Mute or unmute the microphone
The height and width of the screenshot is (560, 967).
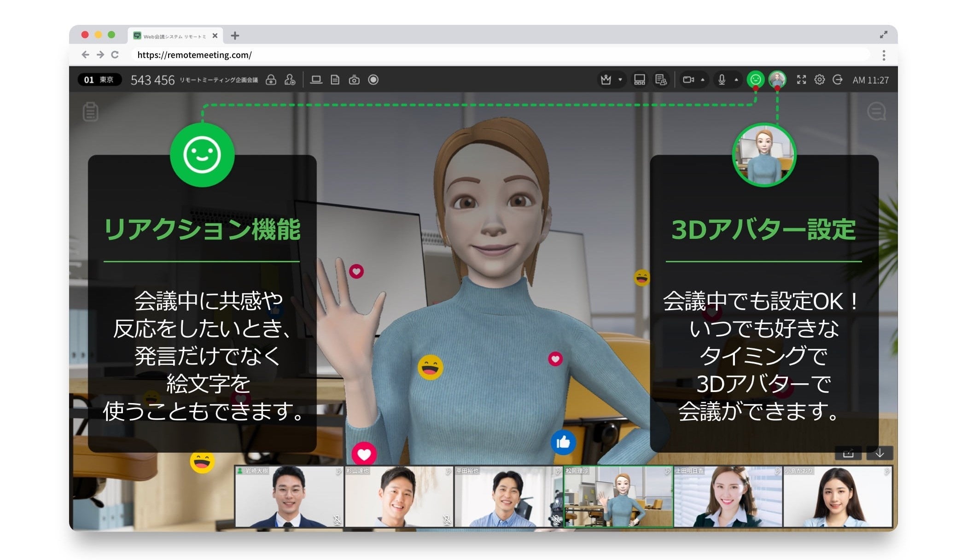point(722,80)
